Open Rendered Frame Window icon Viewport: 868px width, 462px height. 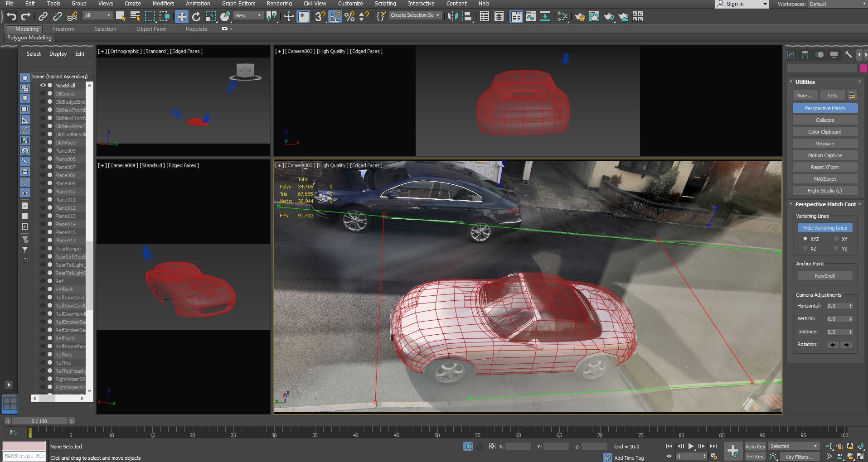pos(594,17)
